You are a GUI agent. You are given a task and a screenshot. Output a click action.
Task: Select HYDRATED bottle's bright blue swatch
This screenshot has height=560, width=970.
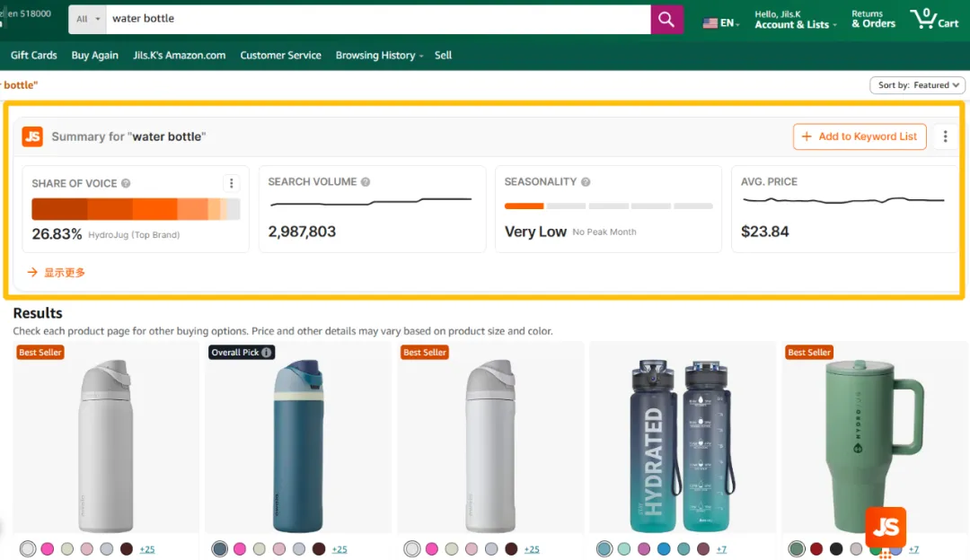pyautogui.click(x=664, y=549)
